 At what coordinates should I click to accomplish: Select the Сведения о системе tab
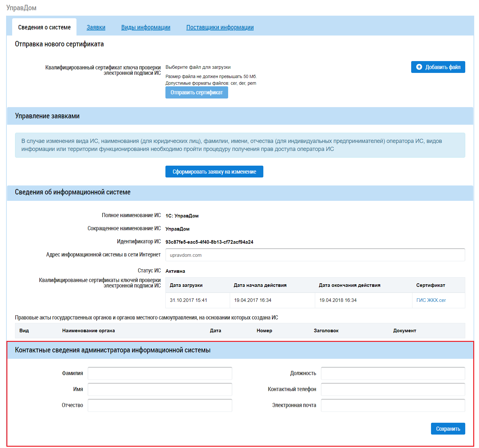(x=44, y=28)
